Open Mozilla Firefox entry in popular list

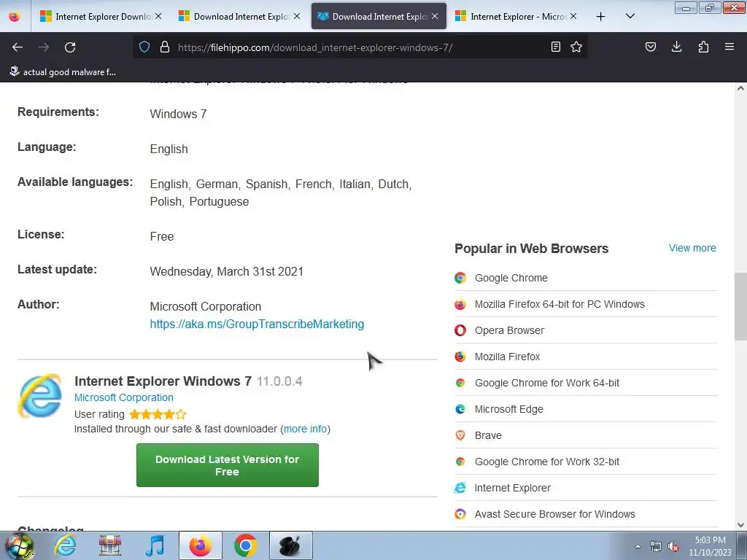pos(508,357)
